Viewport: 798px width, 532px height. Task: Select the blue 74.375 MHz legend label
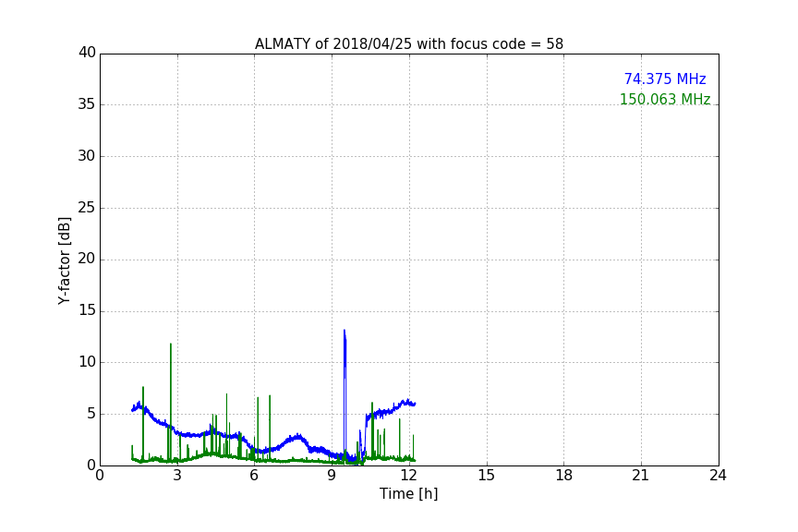point(665,79)
